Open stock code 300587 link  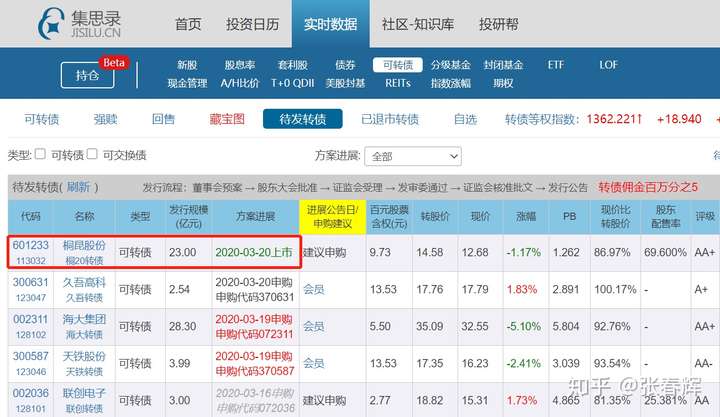pos(31,356)
